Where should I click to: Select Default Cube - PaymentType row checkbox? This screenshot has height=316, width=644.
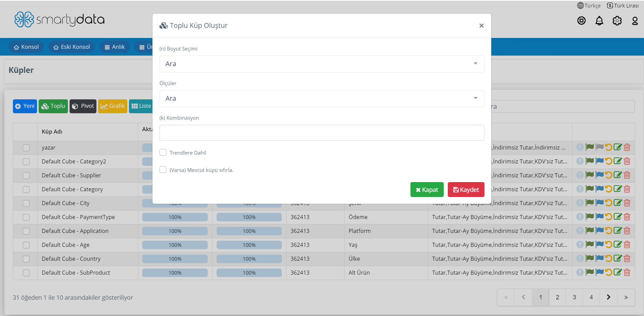click(x=26, y=217)
